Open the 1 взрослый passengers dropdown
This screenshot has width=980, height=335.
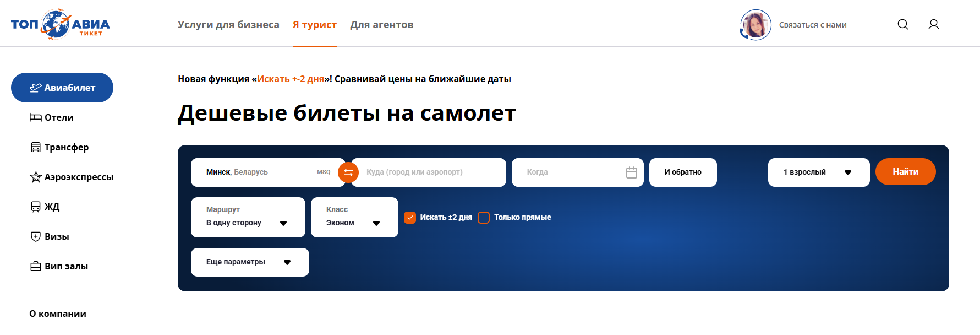point(818,172)
